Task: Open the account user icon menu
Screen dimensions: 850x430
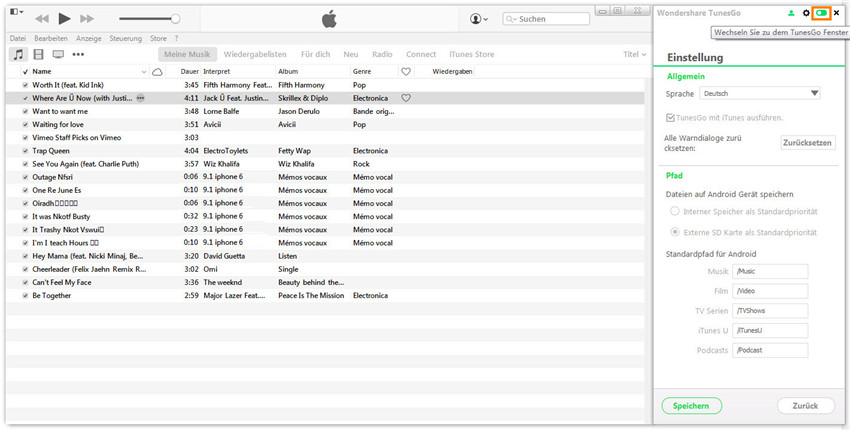Action: tap(479, 19)
